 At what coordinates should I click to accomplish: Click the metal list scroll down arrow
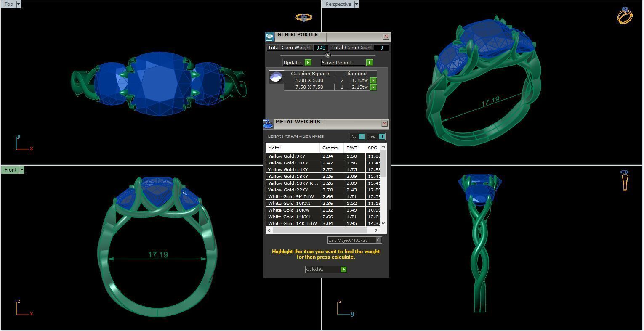pos(383,223)
